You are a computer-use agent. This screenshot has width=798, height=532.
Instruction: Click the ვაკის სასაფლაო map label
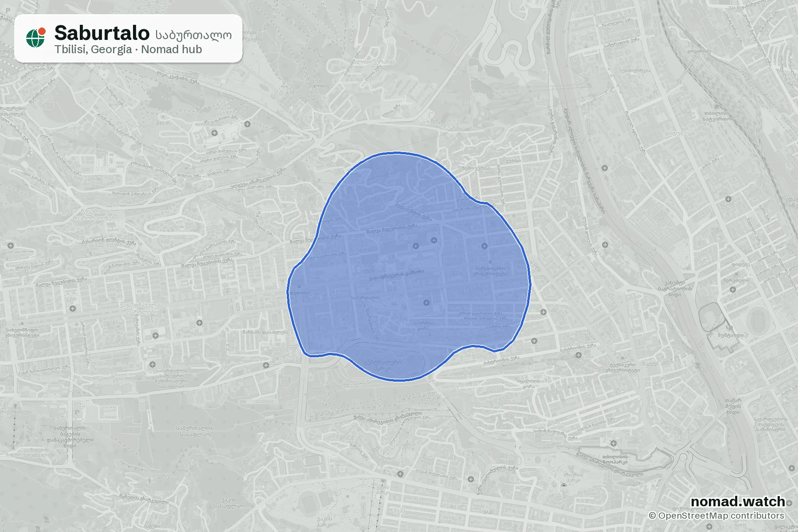click(x=229, y=503)
